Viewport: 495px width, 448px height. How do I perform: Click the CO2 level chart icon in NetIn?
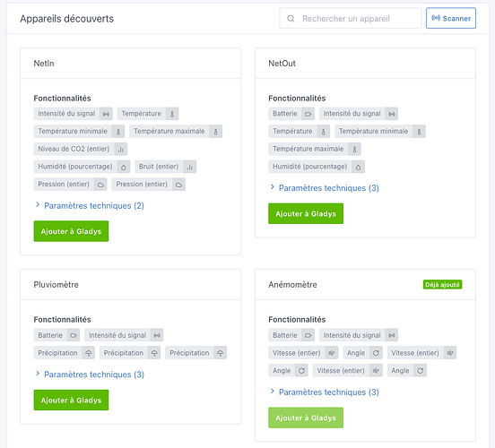click(x=120, y=150)
